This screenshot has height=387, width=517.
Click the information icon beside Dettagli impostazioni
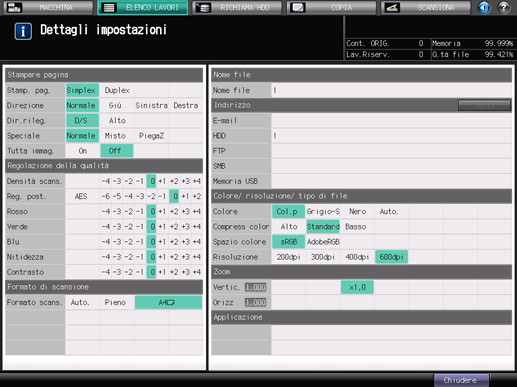tap(23, 31)
